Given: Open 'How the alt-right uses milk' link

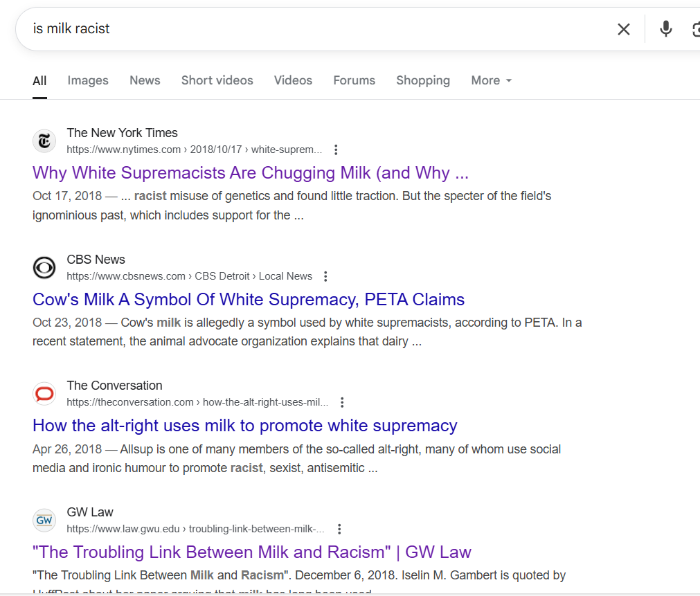Looking at the screenshot, I should (244, 426).
